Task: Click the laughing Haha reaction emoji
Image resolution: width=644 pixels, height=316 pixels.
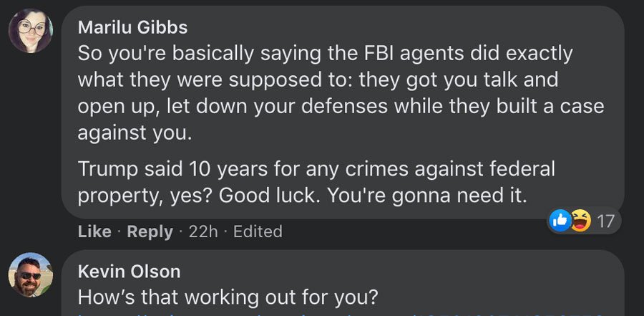Action: [x=580, y=221]
